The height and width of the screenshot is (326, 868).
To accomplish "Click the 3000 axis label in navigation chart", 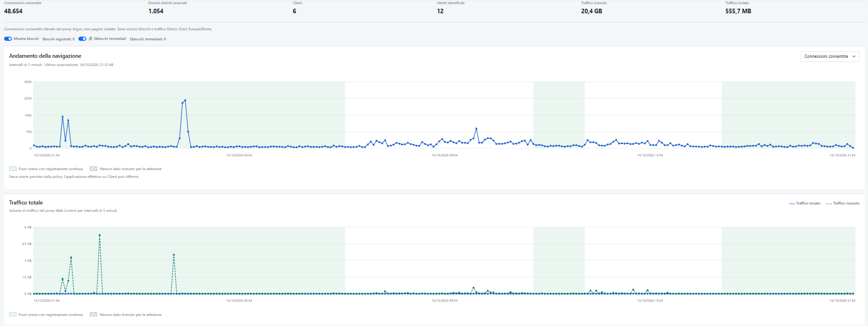I will pos(28,82).
